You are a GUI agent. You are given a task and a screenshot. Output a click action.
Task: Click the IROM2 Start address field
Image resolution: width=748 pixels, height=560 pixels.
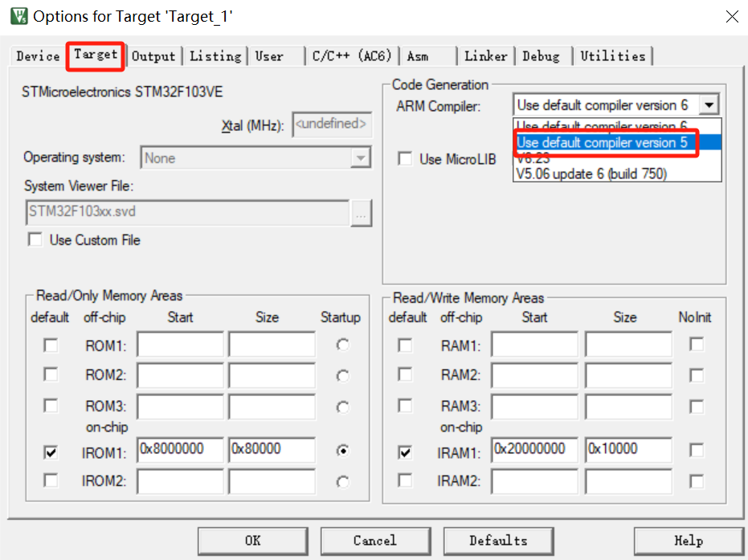coord(180,480)
